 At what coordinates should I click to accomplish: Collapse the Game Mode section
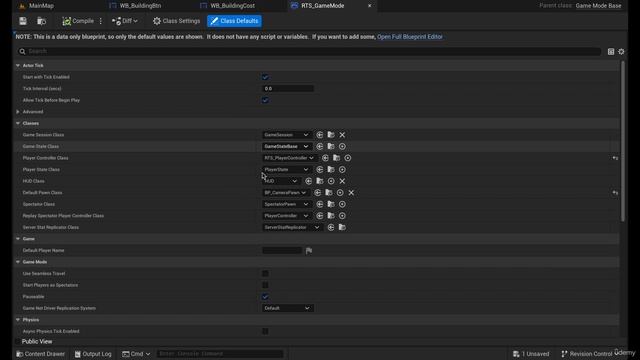[18, 262]
